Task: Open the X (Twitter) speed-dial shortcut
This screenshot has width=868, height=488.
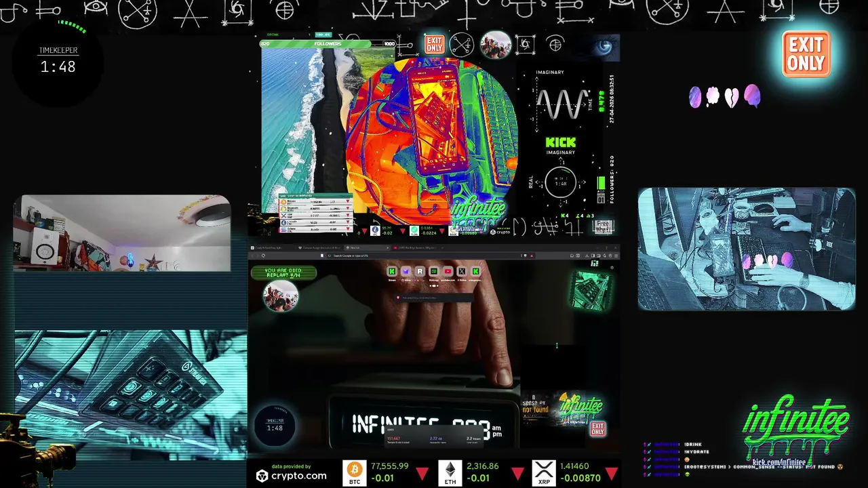Action: (x=462, y=271)
